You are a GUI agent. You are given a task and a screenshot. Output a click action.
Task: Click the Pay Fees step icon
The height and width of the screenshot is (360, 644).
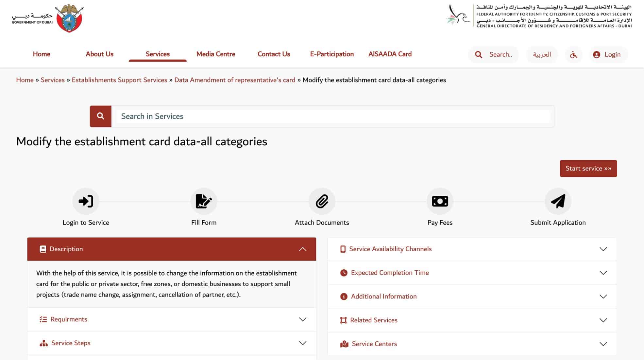tap(440, 201)
